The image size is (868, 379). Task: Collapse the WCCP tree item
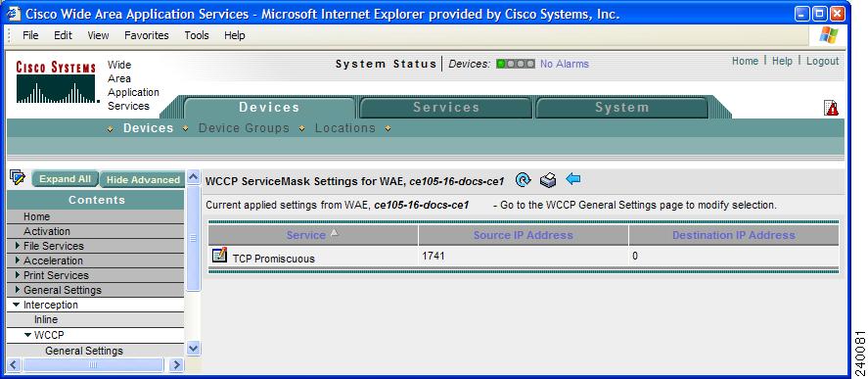27,335
